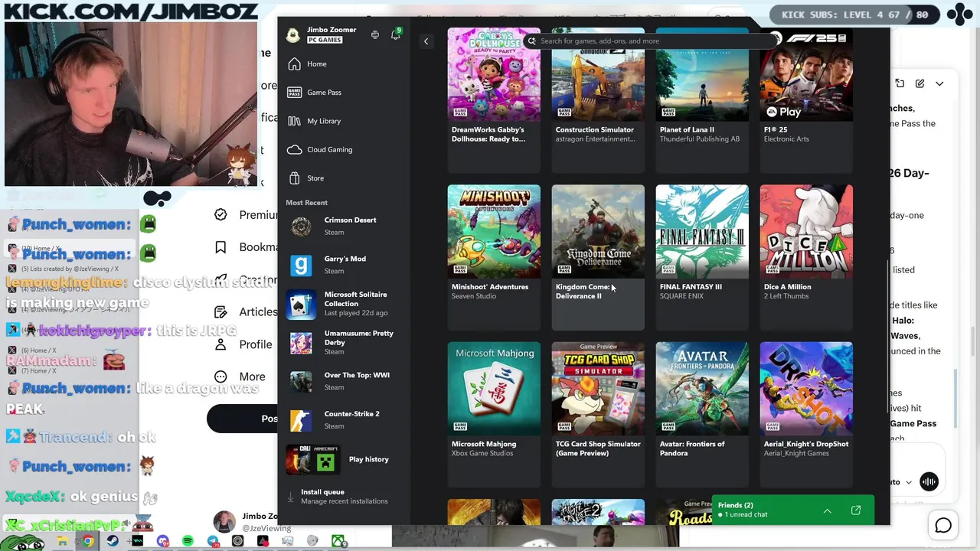Click the voice waveform button in the X panel

(929, 481)
